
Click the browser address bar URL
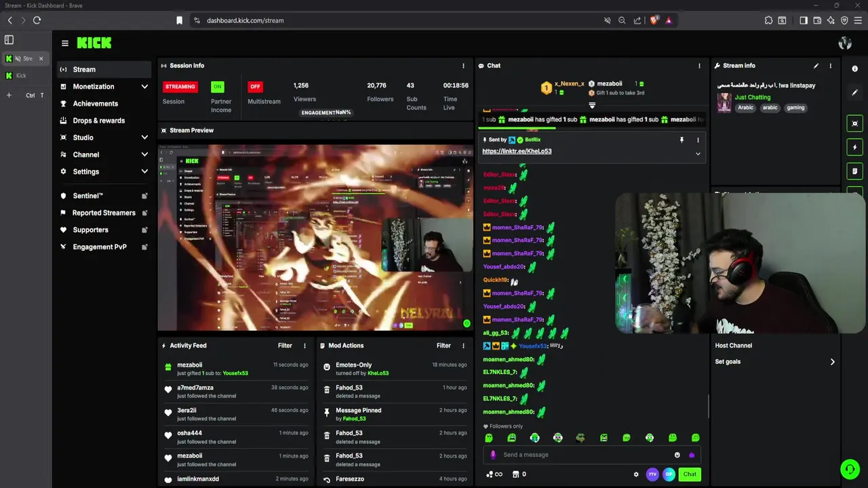pyautogui.click(x=245, y=20)
